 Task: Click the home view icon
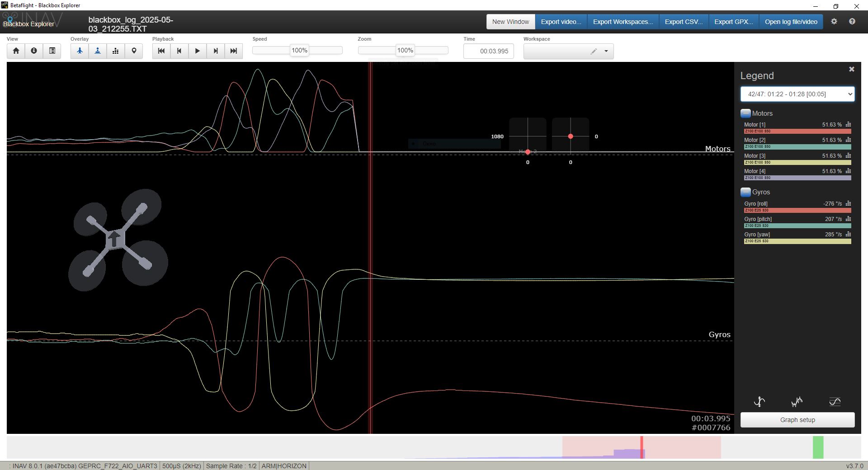pyautogui.click(x=16, y=51)
